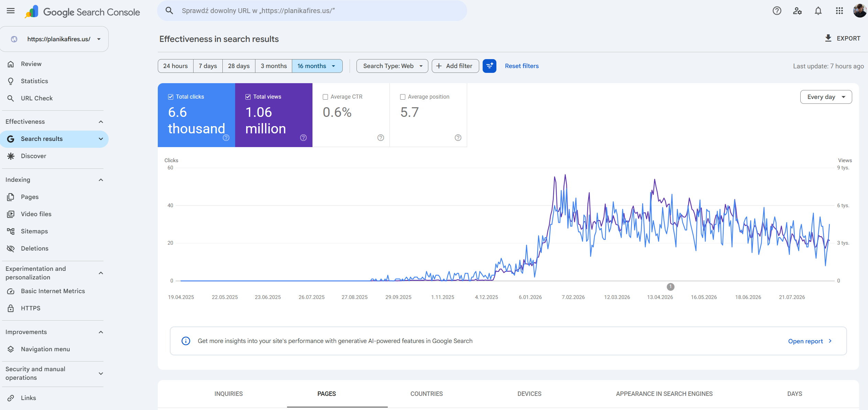868x410 pixels.
Task: Click the Review home icon
Action: [11, 64]
